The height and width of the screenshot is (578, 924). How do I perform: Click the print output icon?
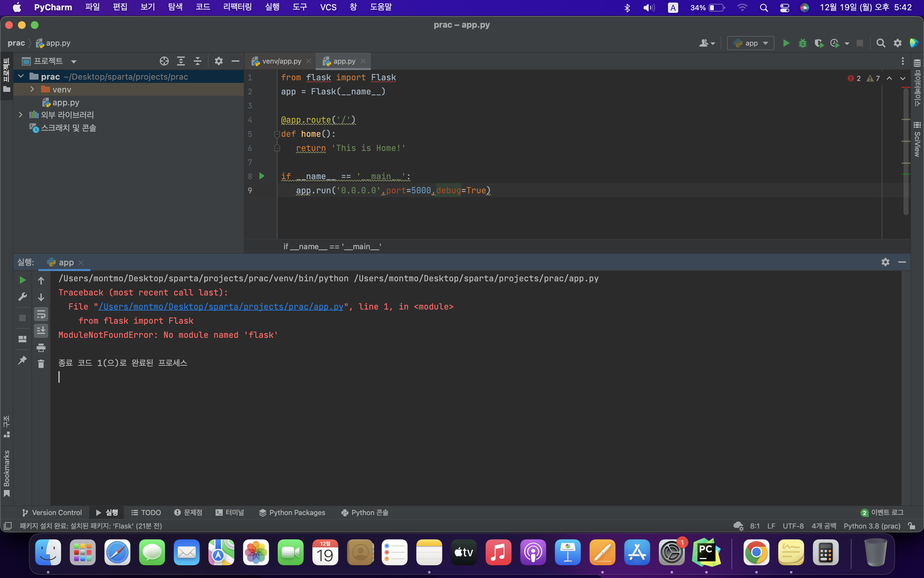point(41,347)
